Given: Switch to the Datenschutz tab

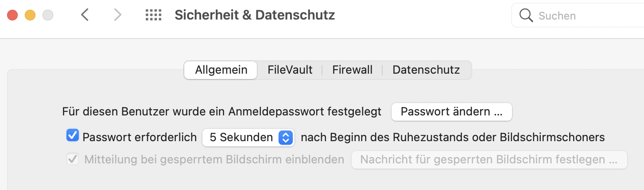Looking at the screenshot, I should [x=426, y=70].
